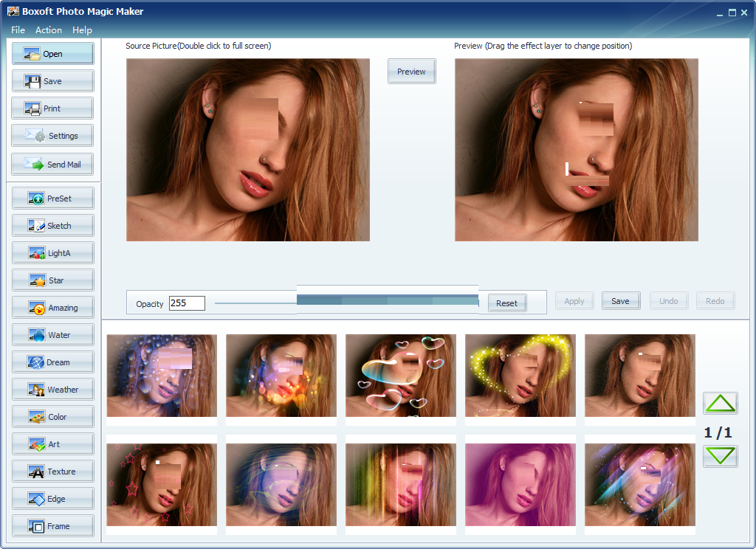This screenshot has height=549, width=756.
Task: Select the Dream effects category
Action: click(x=52, y=362)
